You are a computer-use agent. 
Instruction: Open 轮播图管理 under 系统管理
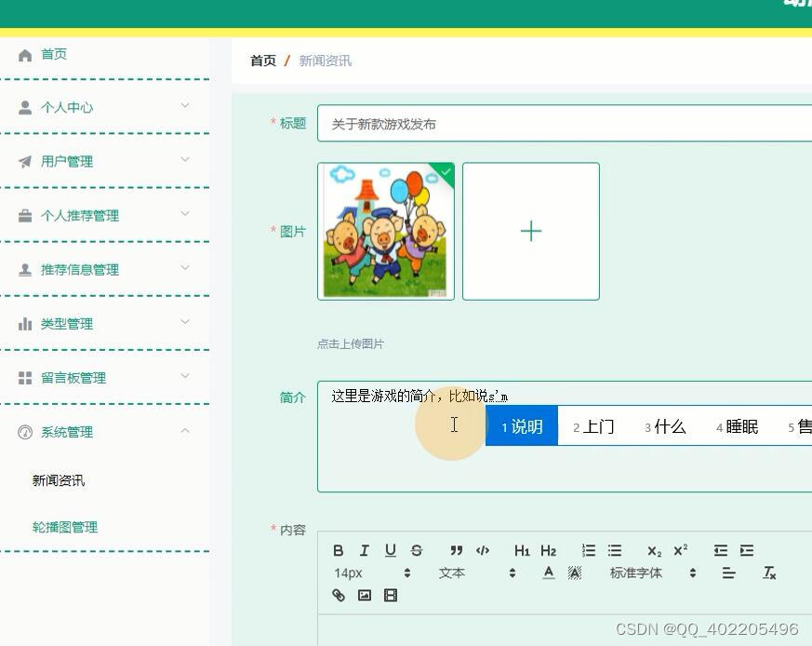coord(65,527)
